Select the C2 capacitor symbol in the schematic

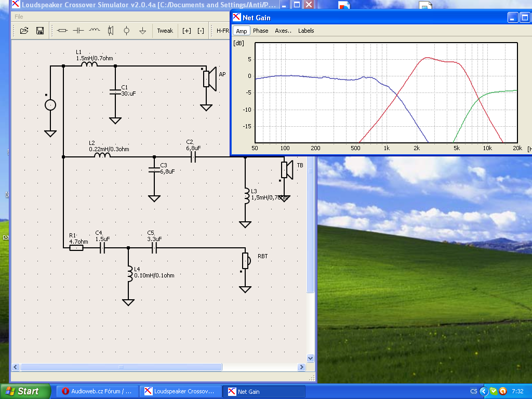point(193,157)
